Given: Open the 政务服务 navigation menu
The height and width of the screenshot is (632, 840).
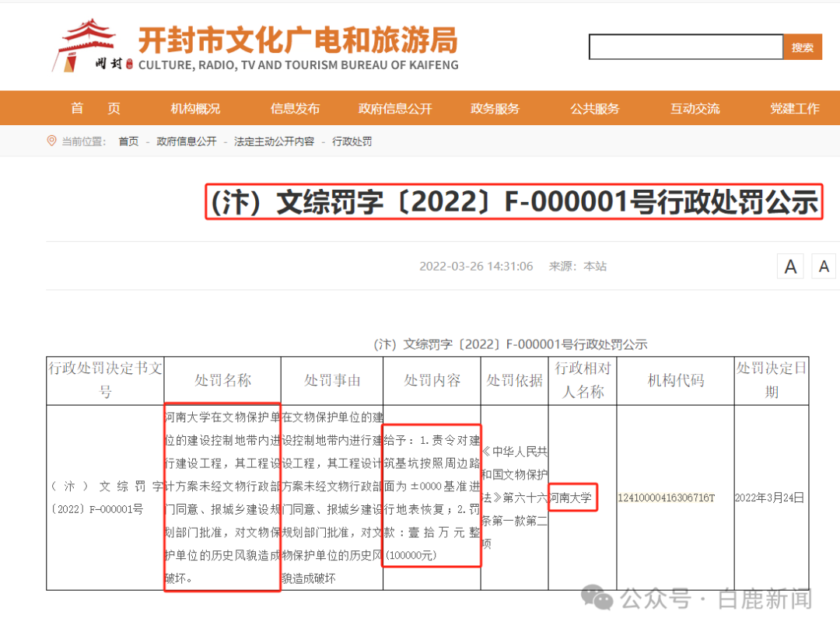Looking at the screenshot, I should click(x=495, y=108).
